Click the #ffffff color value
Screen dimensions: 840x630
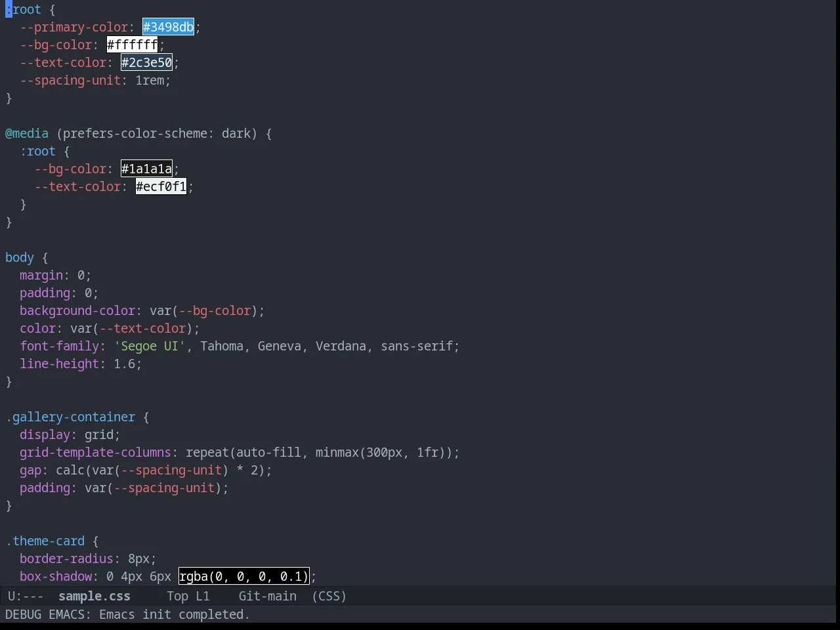[x=132, y=45]
